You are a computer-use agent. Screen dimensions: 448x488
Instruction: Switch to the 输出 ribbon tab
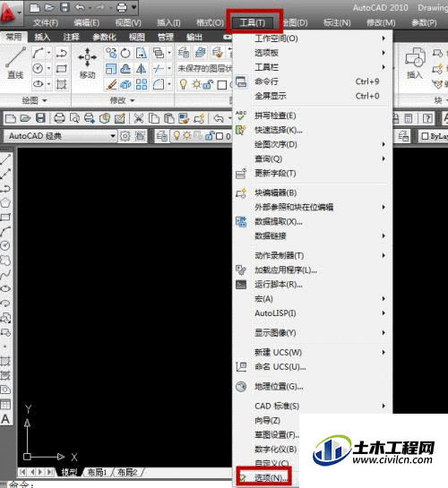tap(194, 37)
